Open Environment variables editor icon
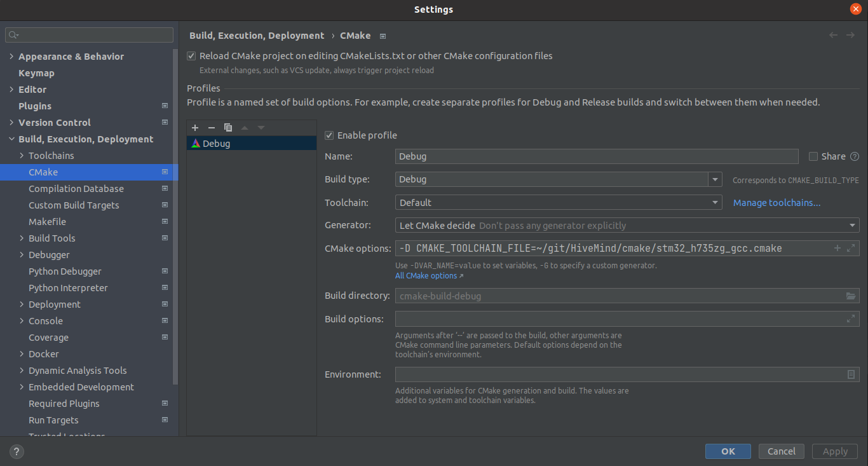The height and width of the screenshot is (466, 868). 851,374
